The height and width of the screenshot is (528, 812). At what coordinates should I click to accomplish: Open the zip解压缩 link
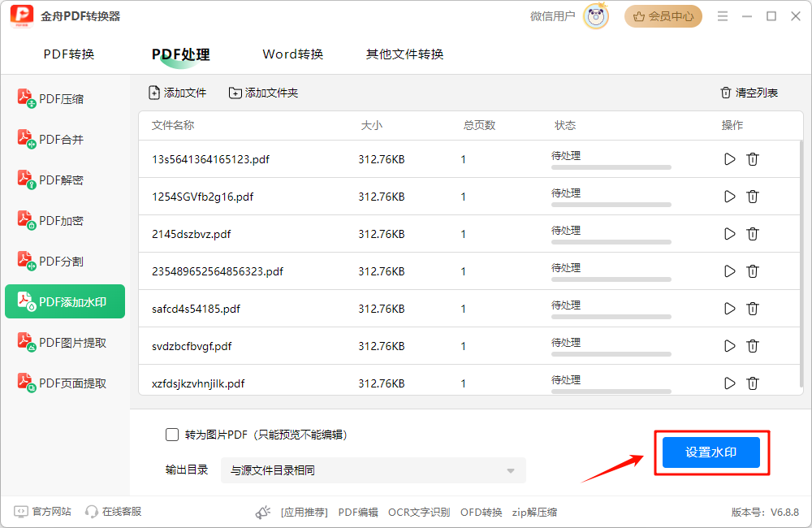[534, 512]
